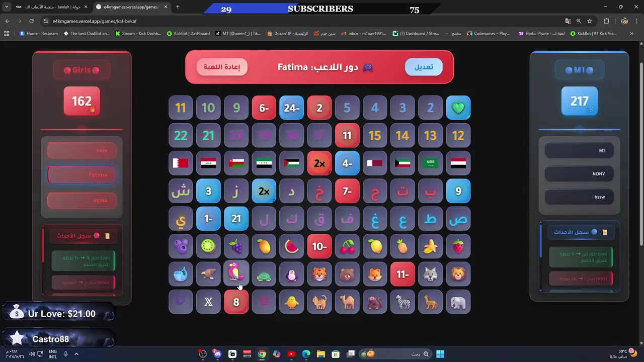Viewport: 644px width, 362px height.
Task: Choose the red 10- tile
Action: [x=319, y=246]
